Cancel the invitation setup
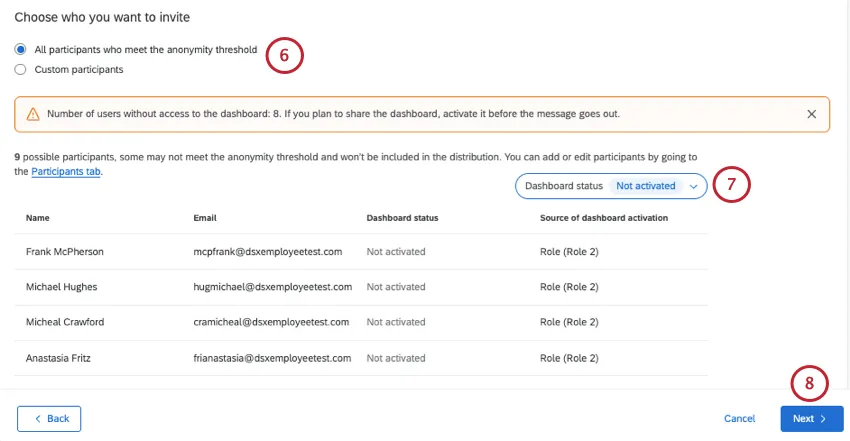 [x=739, y=419]
